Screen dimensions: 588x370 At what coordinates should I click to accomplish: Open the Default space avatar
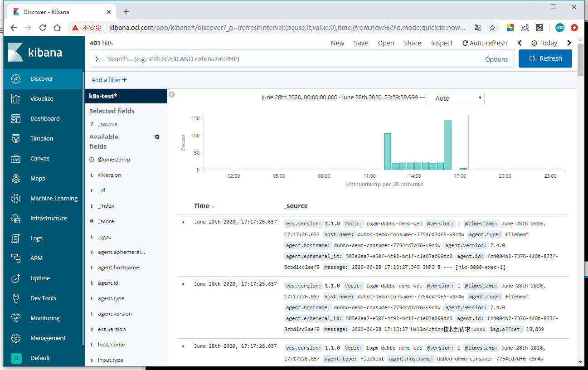point(16,358)
